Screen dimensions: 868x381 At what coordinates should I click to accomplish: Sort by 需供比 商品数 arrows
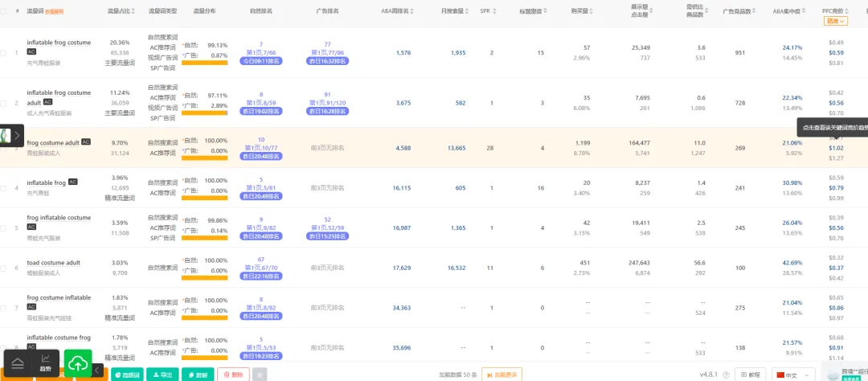coord(706,11)
